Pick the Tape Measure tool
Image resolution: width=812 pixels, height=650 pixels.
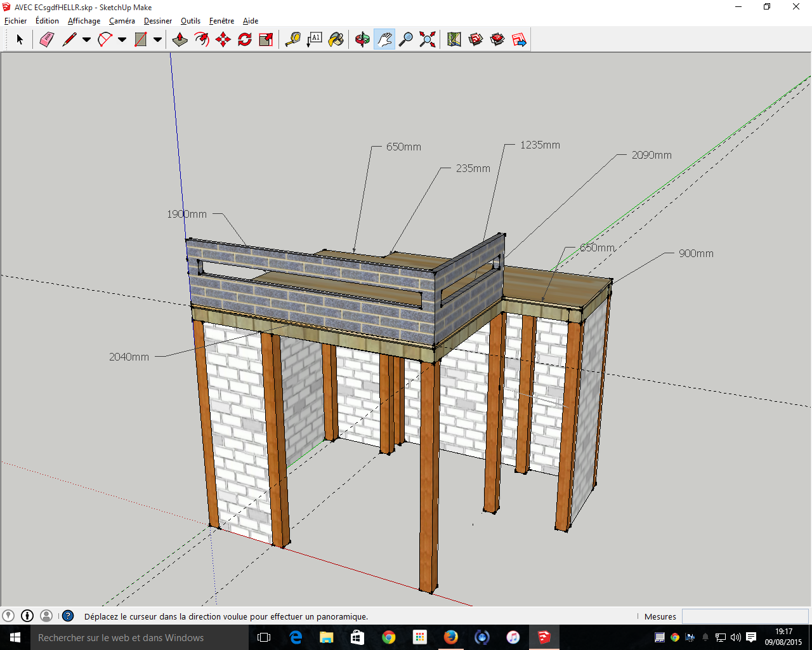coord(293,39)
